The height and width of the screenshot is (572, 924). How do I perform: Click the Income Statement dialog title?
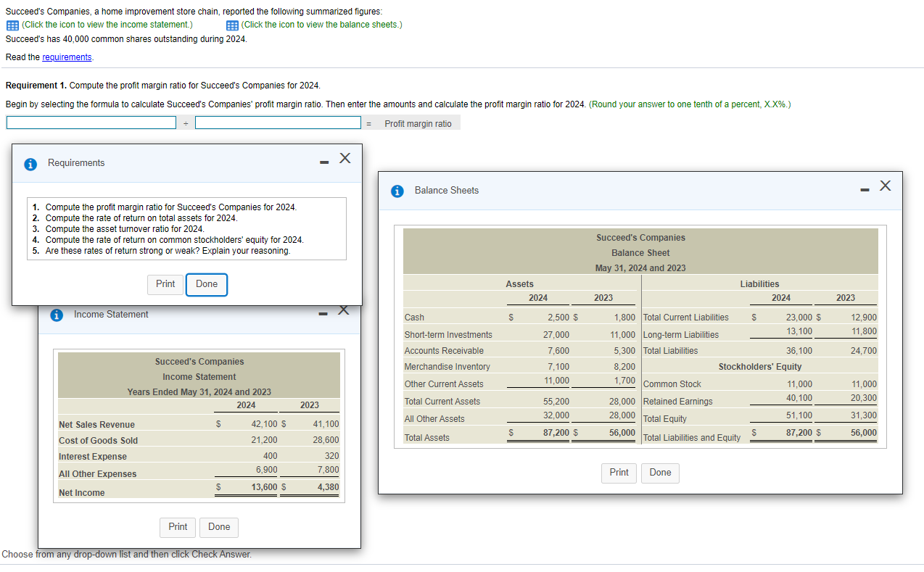[111, 315]
